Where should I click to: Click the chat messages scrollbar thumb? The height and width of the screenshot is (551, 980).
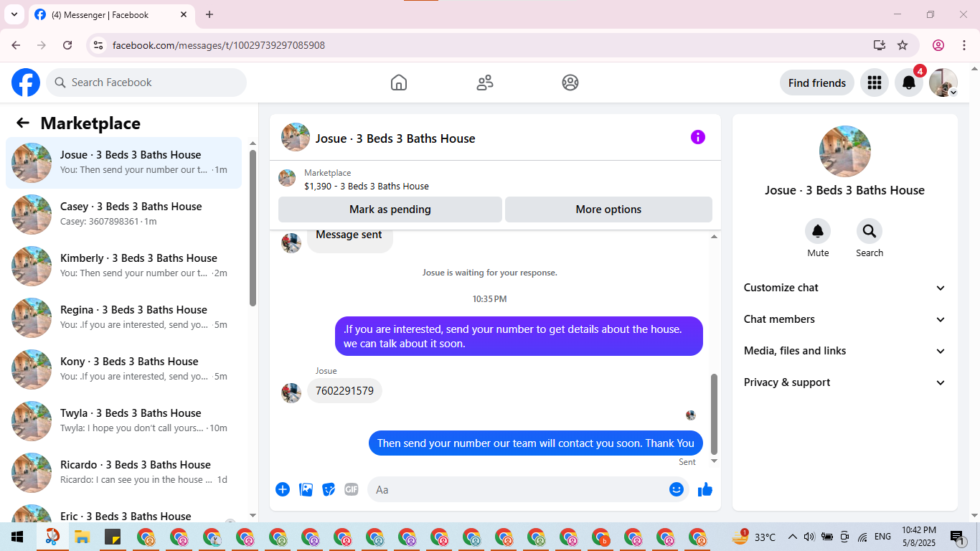(x=714, y=414)
